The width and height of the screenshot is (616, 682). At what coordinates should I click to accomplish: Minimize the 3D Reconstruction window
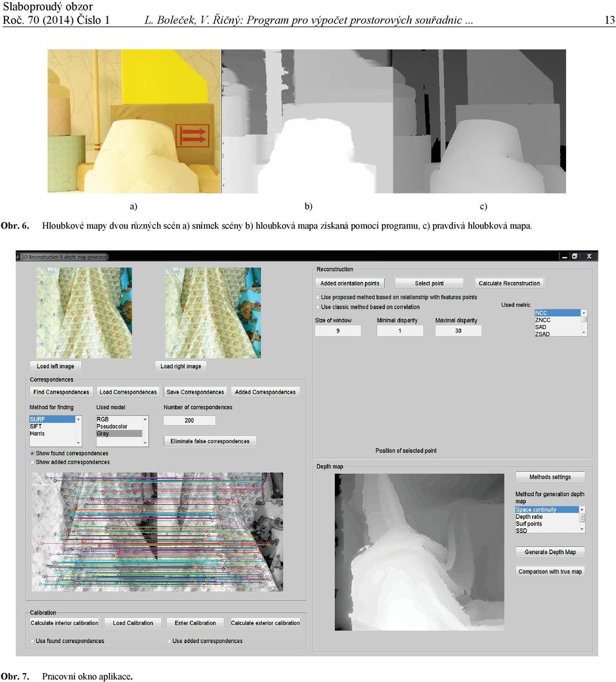tap(564, 257)
